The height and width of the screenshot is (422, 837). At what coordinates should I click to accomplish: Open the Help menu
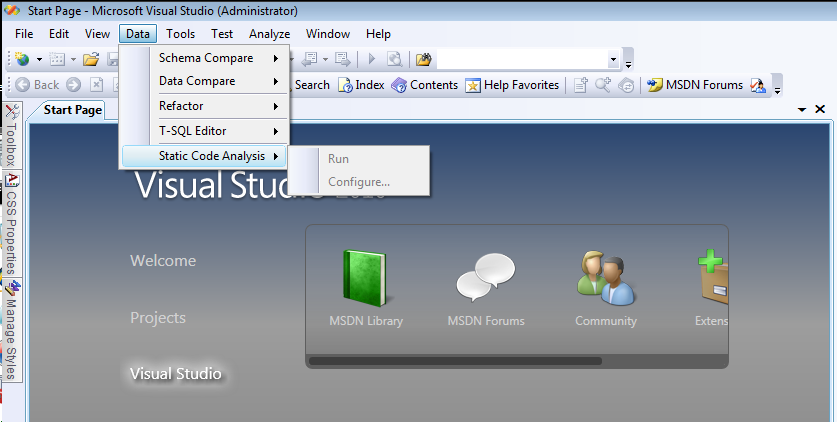pos(378,34)
